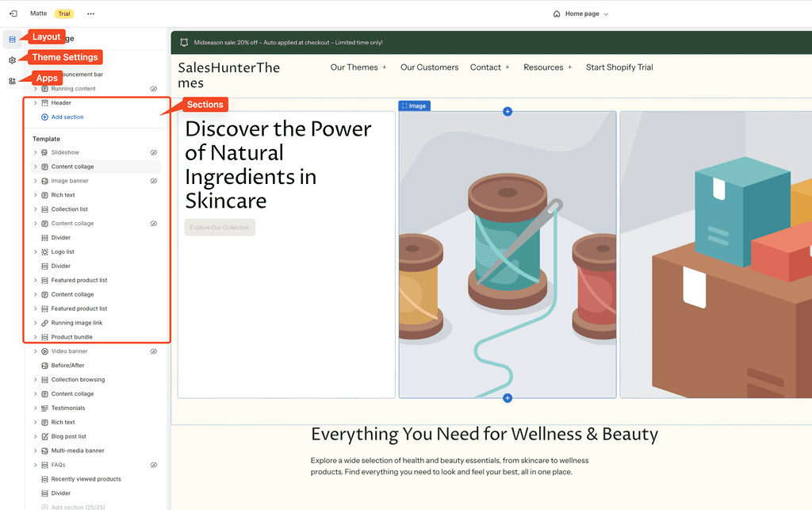Image resolution: width=812 pixels, height=510 pixels.
Task: Click the Multi-media banner section icon
Action: (x=44, y=451)
